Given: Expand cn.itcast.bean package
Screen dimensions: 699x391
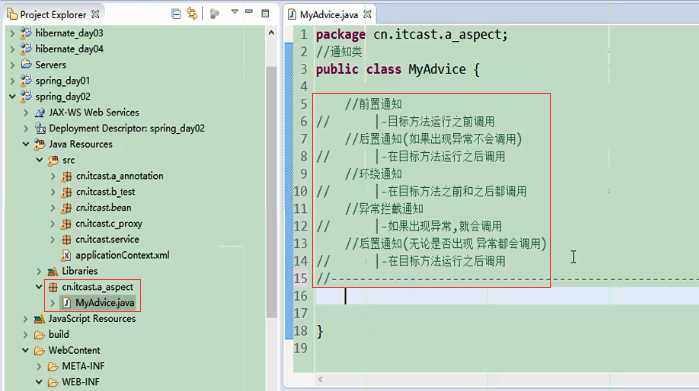Looking at the screenshot, I should (53, 208).
